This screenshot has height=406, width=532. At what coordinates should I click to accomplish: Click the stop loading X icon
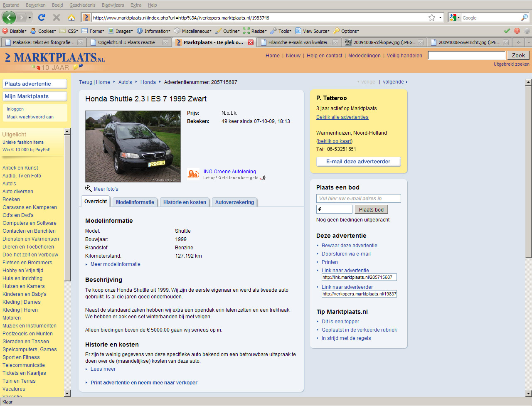(57, 17)
